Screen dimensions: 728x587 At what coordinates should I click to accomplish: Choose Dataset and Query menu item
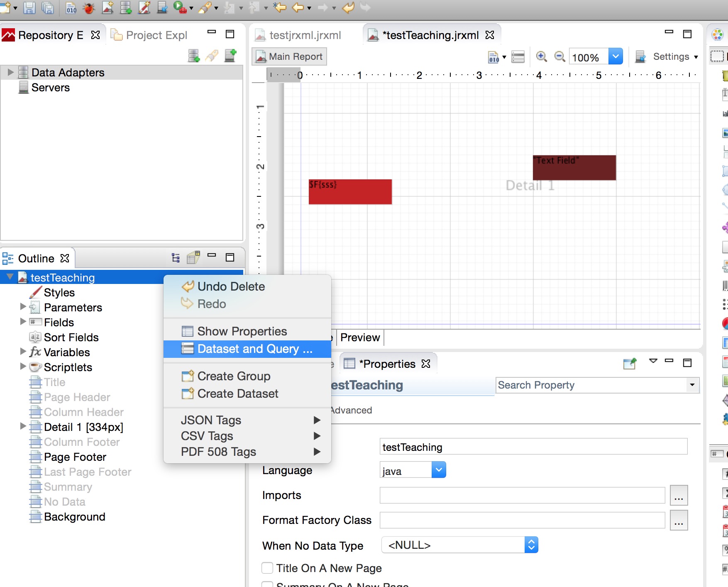pos(247,349)
